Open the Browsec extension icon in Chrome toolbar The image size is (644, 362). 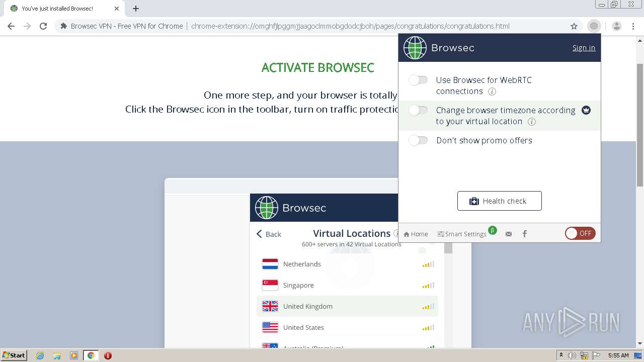coord(594,26)
